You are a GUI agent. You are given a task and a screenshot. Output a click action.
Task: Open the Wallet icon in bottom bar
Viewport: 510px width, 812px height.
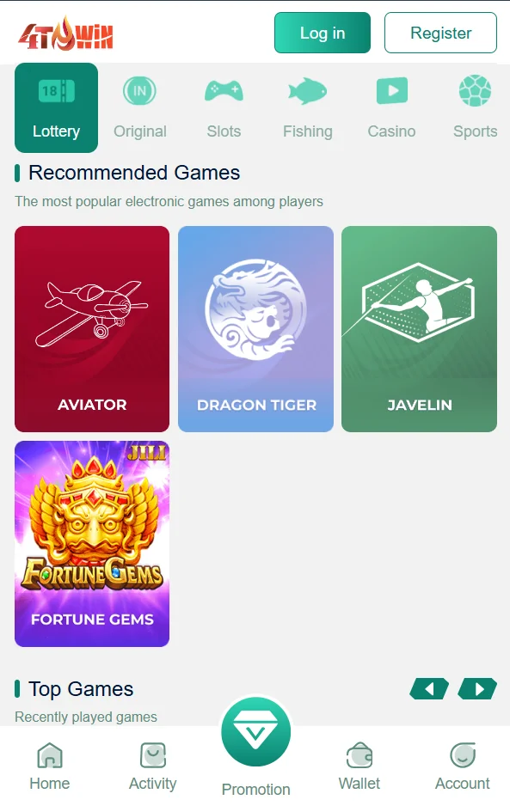(359, 755)
